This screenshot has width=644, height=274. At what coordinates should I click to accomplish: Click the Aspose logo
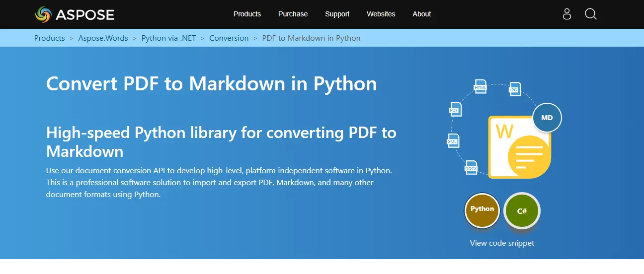[x=75, y=14]
